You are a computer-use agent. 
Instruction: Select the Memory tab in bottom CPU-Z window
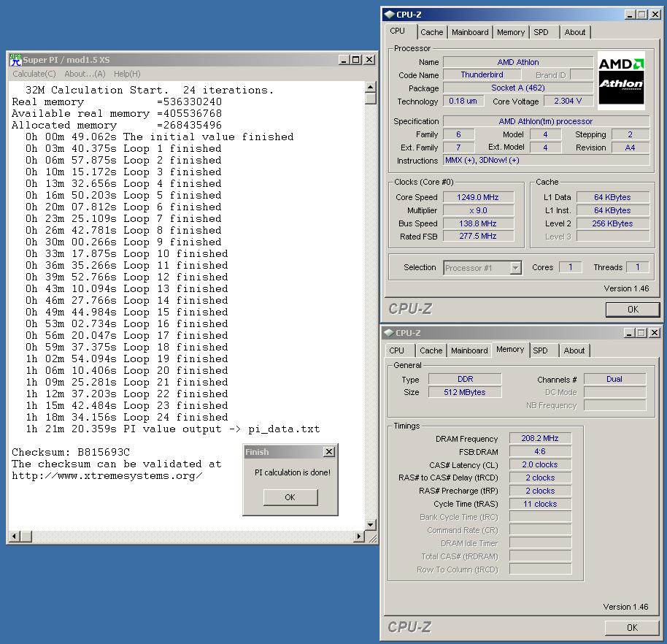pos(510,350)
